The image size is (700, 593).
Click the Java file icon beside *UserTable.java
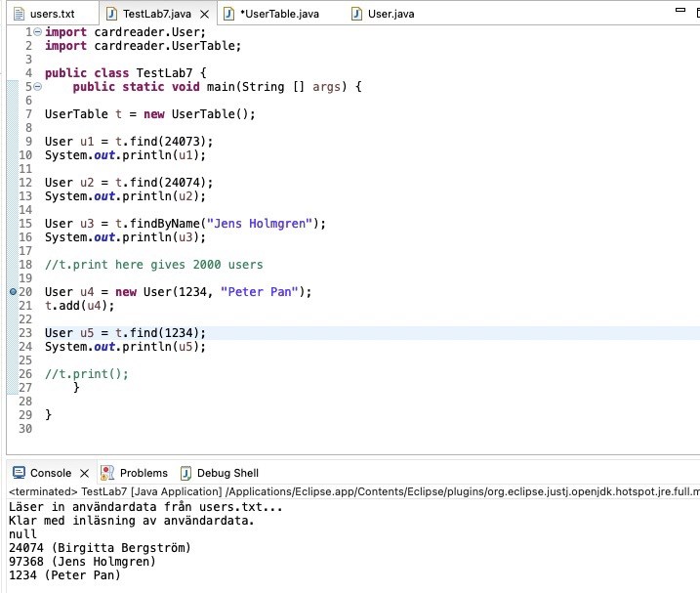(228, 15)
